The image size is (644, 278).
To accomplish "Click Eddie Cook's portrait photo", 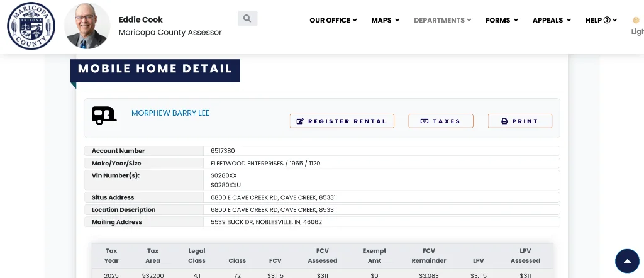I will (87, 26).
